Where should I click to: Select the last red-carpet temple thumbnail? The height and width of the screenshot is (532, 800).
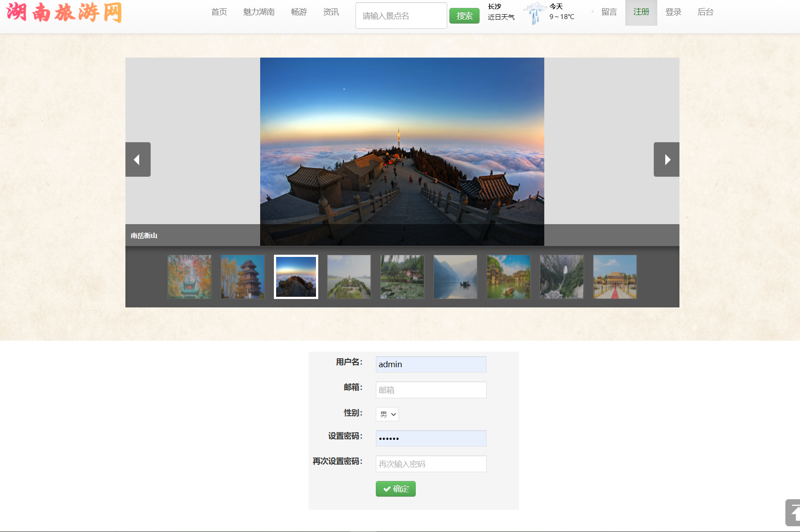[x=615, y=276]
